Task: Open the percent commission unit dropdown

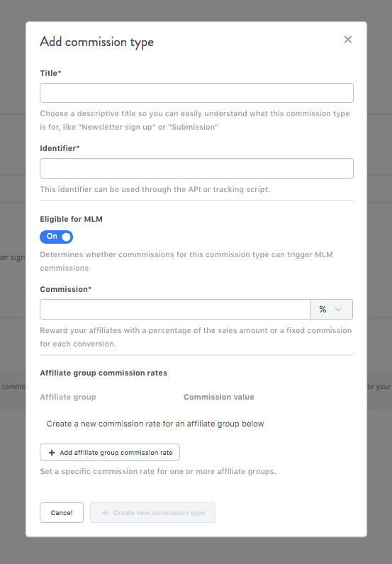Action: point(331,310)
